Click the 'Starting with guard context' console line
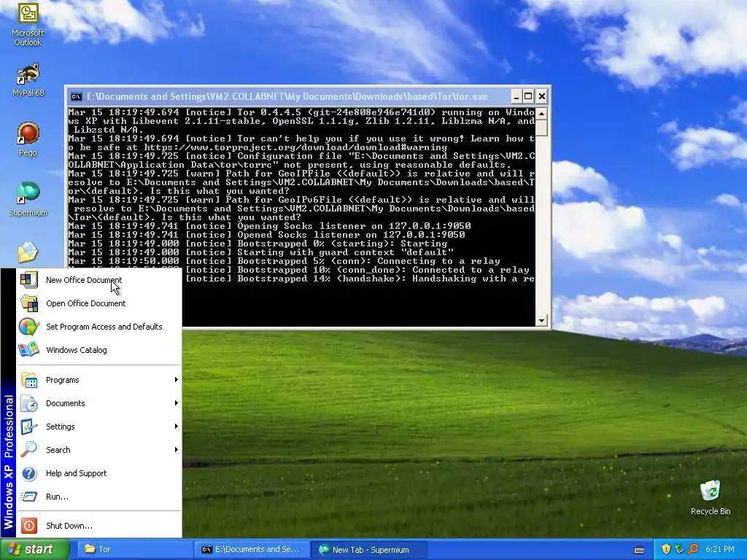 (x=260, y=252)
